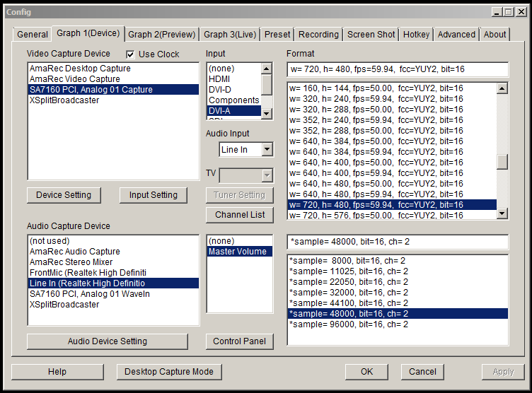Click the Audio Device Setting button

[x=108, y=341]
